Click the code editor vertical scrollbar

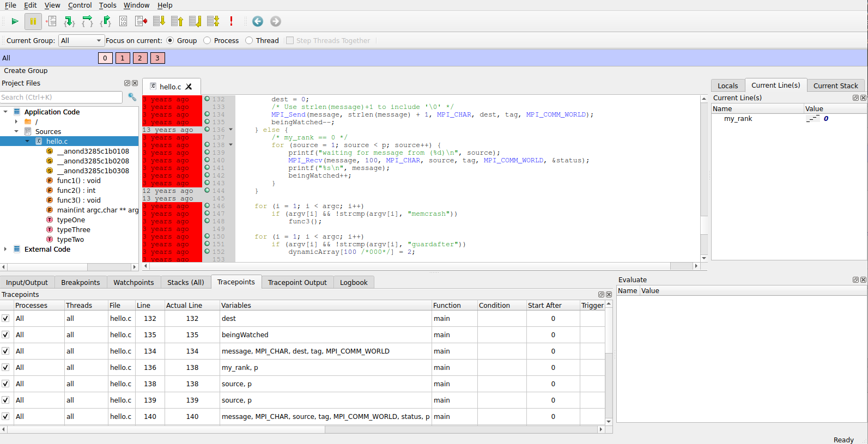point(704,178)
